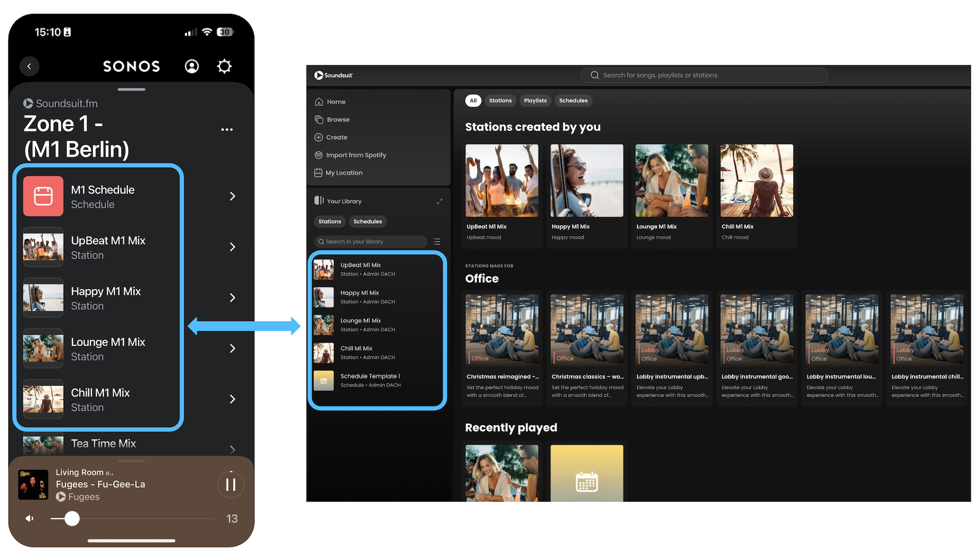
Task: Pause the Fugees track in Sonos
Action: pos(230,485)
